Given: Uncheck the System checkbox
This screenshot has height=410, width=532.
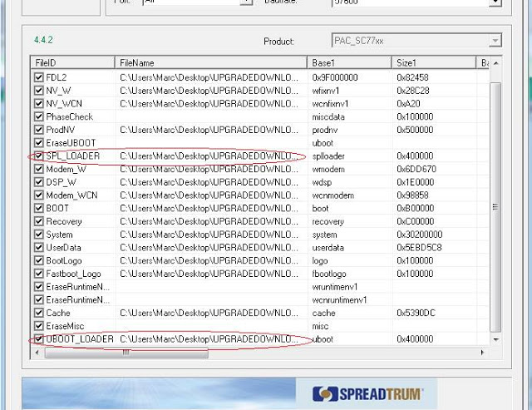Looking at the screenshot, I should (x=39, y=235).
